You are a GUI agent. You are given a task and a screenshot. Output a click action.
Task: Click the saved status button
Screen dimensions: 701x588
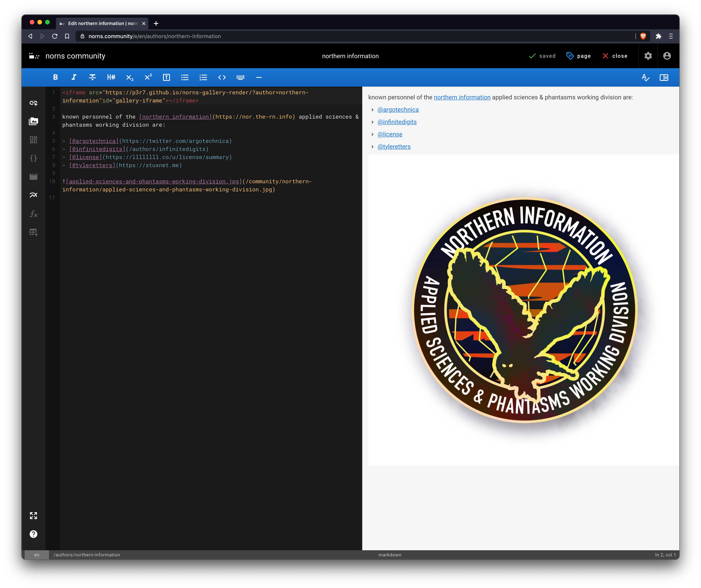click(x=542, y=56)
